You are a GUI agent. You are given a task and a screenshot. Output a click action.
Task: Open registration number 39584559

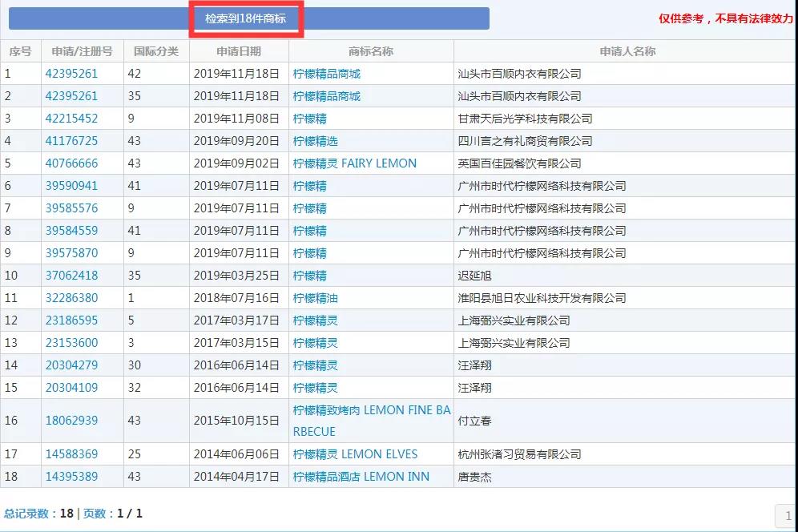71,231
